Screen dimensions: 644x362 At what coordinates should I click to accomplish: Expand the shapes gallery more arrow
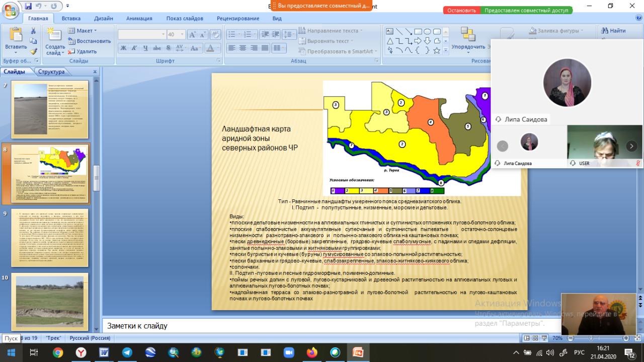point(445,50)
